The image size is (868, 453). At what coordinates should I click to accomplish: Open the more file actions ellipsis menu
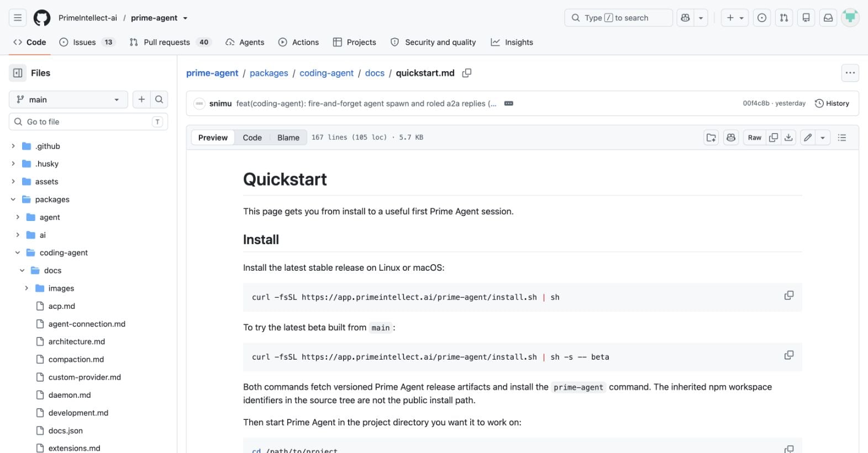coord(850,73)
